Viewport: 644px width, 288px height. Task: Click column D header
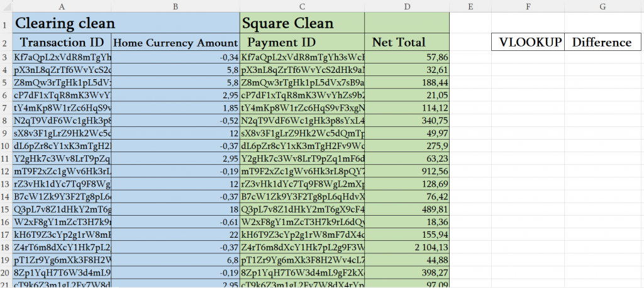tap(407, 6)
